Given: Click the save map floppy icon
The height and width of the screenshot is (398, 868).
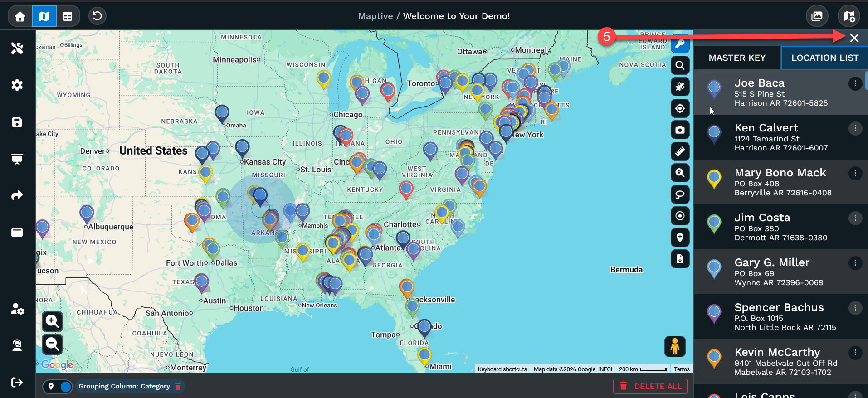Looking at the screenshot, I should 17,122.
